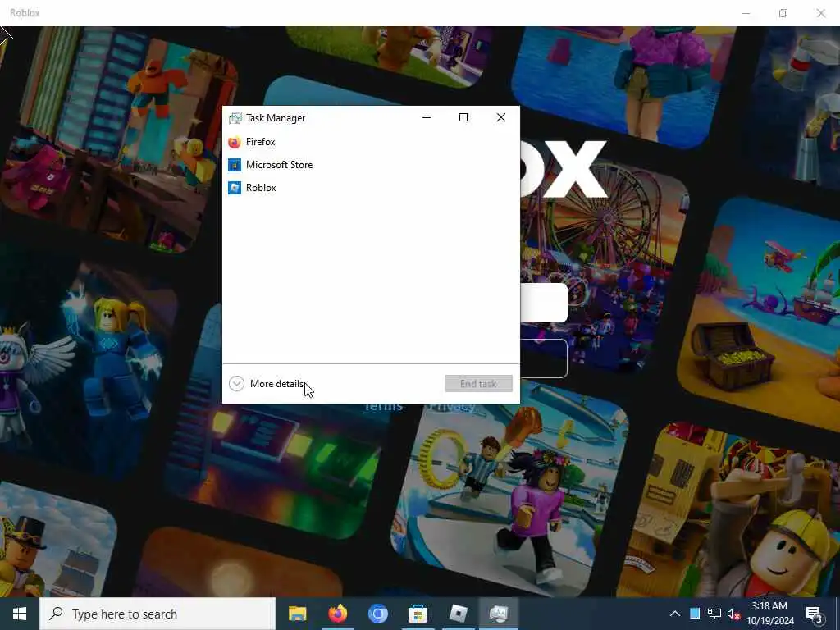The width and height of the screenshot is (840, 630).
Task: Select the Microsoft Store row text
Action: [279, 165]
